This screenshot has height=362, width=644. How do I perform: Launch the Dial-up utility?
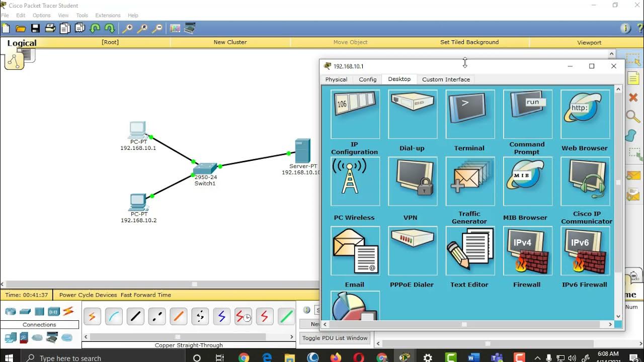point(413,114)
